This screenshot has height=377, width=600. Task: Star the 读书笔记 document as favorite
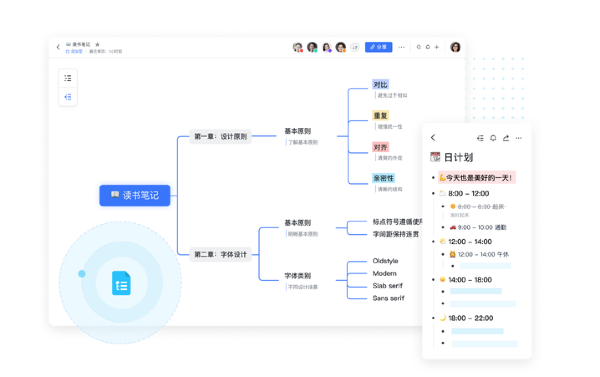(97, 44)
